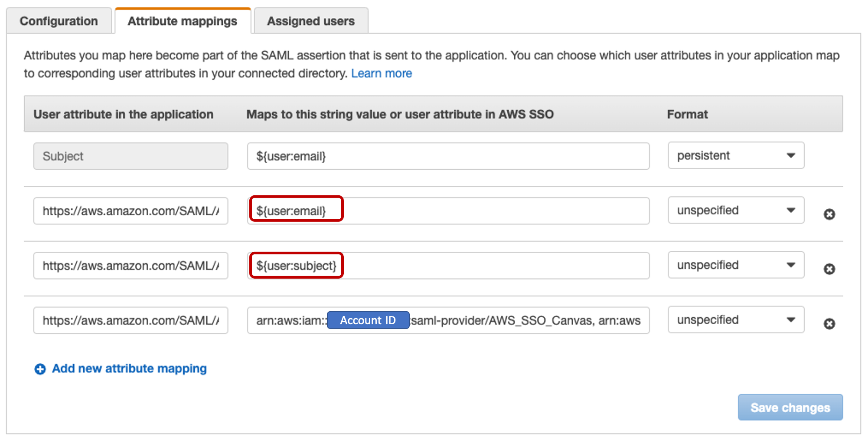Expand format dropdown for ${user:email} row
This screenshot has height=441, width=868.
coord(735,210)
